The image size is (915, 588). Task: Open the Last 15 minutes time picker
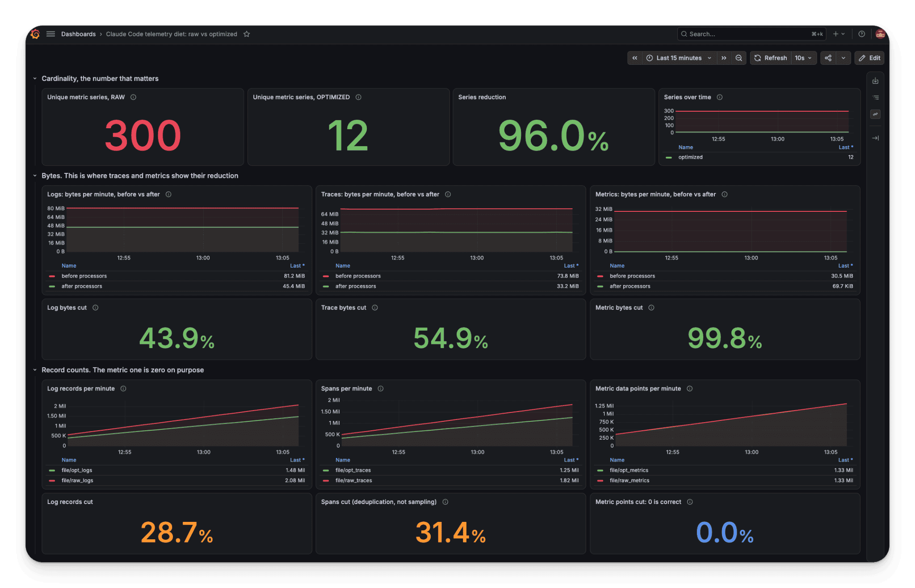[679, 58]
